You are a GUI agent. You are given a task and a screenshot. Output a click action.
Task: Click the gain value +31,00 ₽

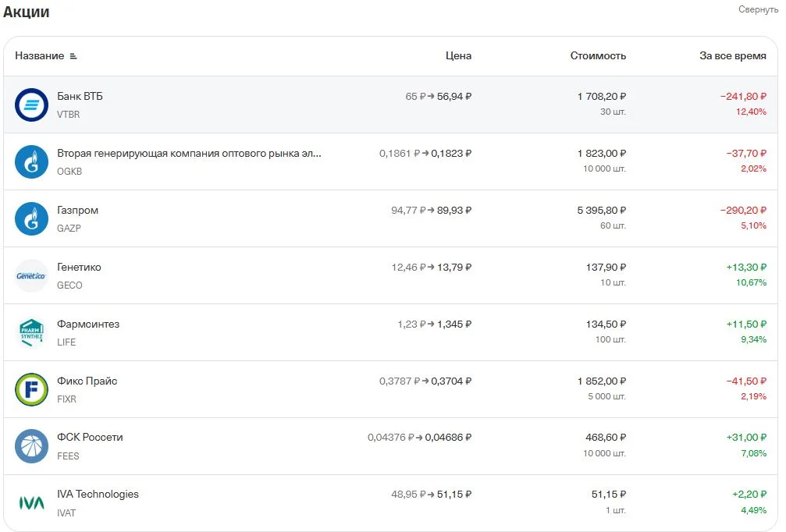coord(746,438)
